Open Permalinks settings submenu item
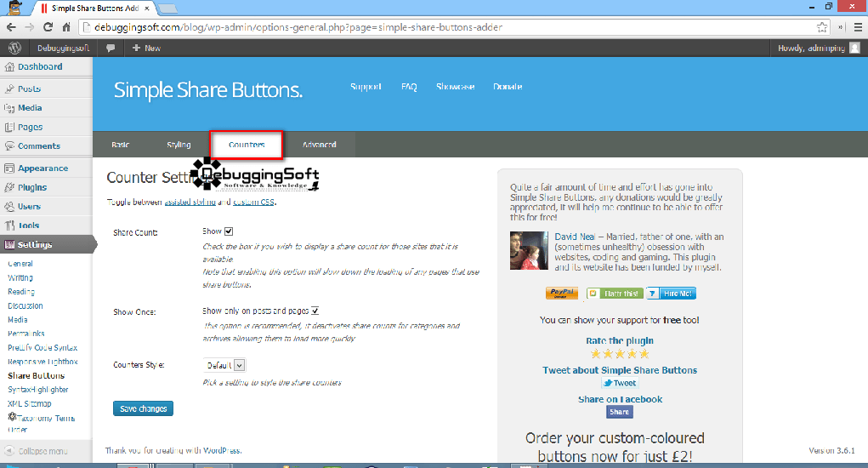Image resolution: width=868 pixels, height=468 pixels. coord(26,334)
